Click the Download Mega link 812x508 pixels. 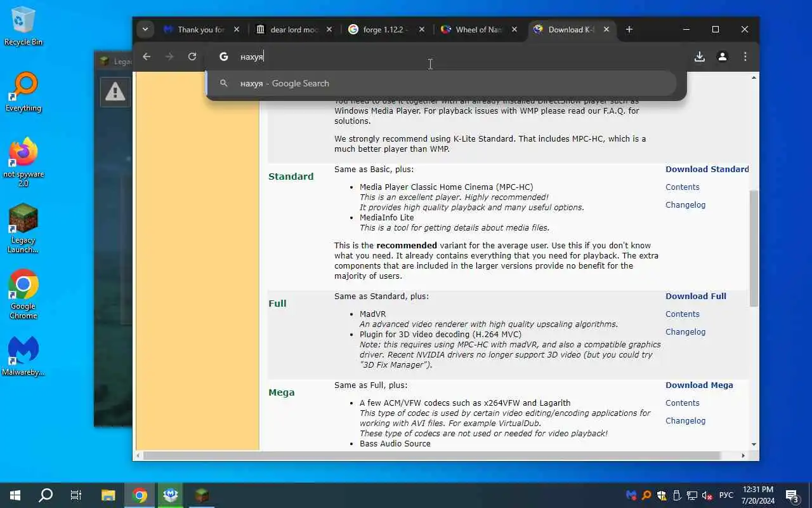pos(699,385)
